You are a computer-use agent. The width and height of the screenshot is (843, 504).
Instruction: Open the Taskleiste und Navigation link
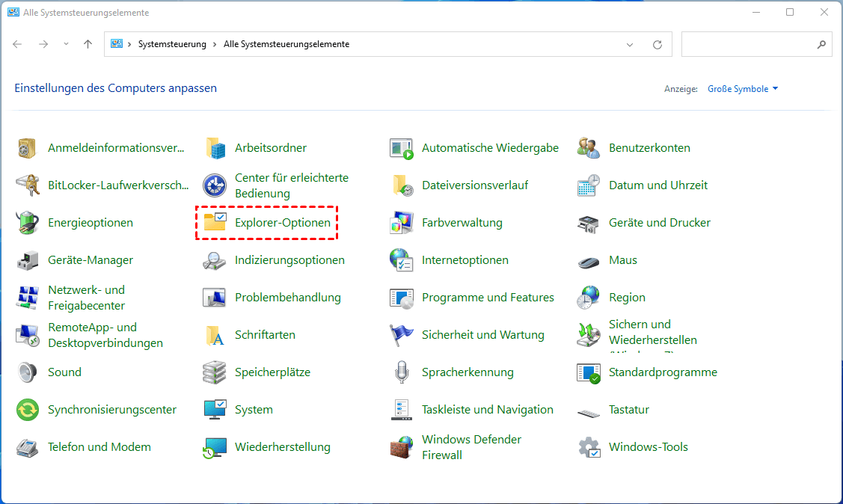coord(487,410)
